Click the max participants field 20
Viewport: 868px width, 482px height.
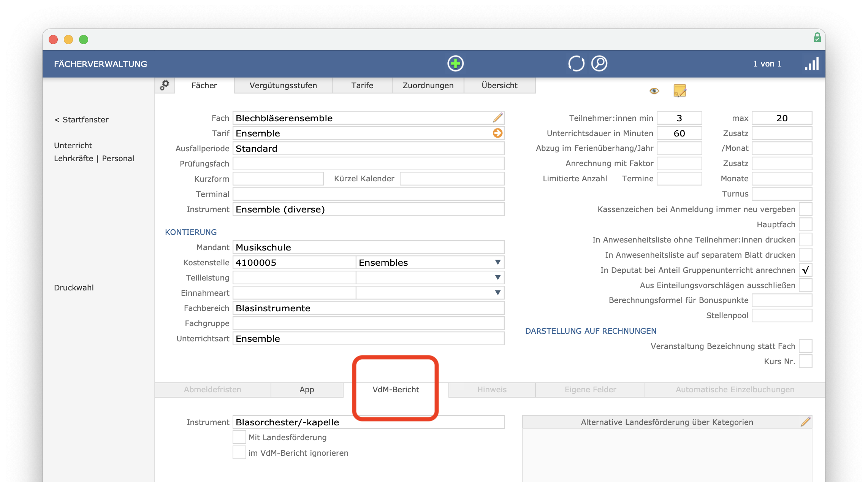pos(782,118)
